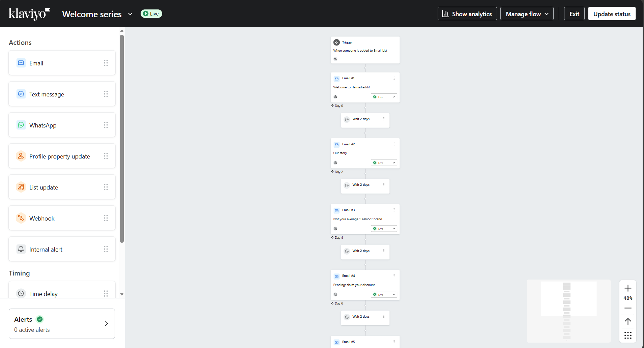Click the WhatsApp action icon
The image size is (644, 348).
[21, 125]
